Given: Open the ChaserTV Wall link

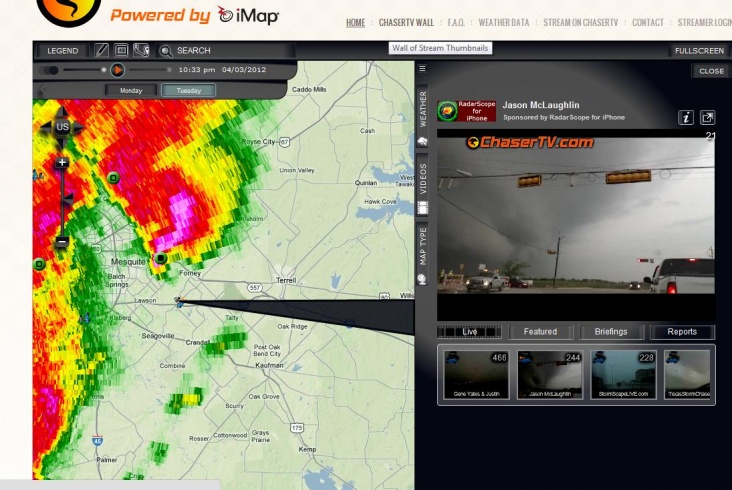Looking at the screenshot, I should (x=406, y=22).
